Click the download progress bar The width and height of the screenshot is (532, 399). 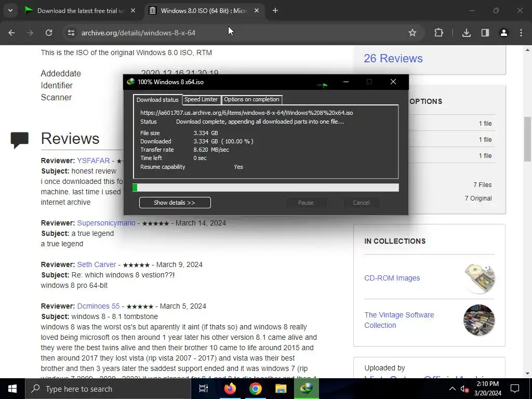coord(265,188)
